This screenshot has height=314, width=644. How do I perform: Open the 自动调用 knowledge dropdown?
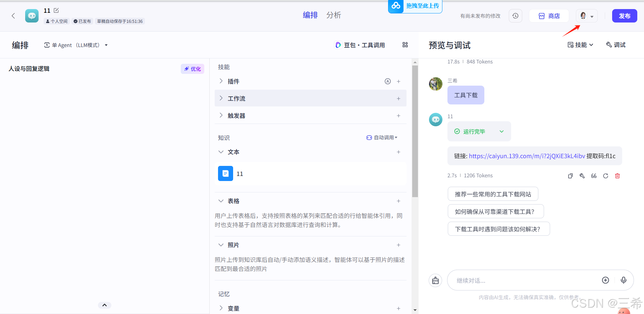click(x=382, y=138)
